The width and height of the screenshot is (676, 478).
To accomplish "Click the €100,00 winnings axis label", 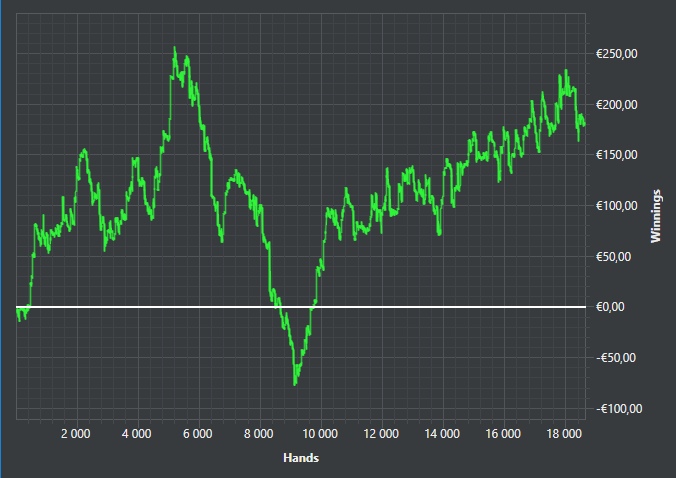I will pyautogui.click(x=617, y=206).
